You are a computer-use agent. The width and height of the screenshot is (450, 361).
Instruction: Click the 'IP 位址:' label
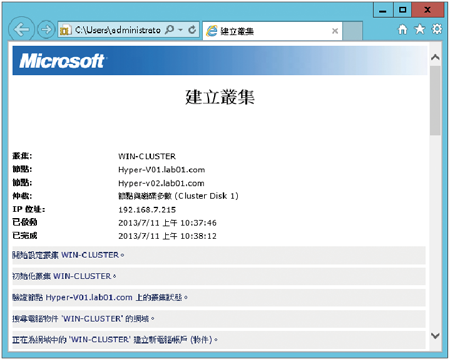[x=29, y=209]
